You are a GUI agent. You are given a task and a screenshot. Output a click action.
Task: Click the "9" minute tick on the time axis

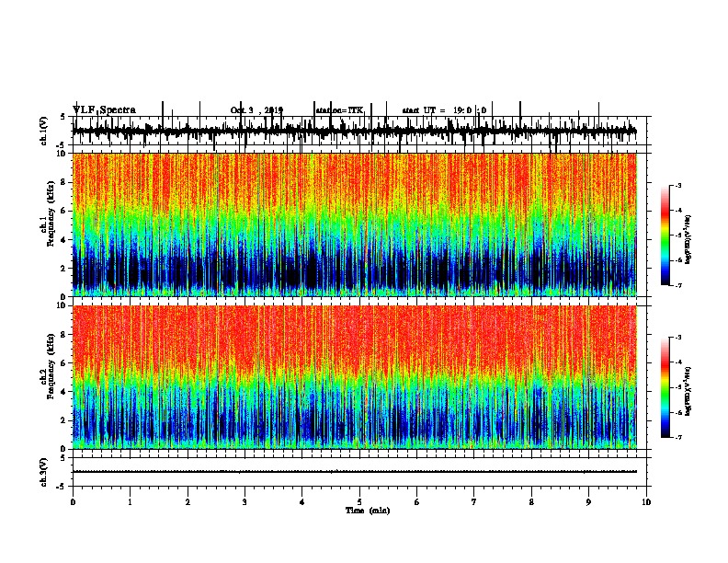(x=588, y=502)
